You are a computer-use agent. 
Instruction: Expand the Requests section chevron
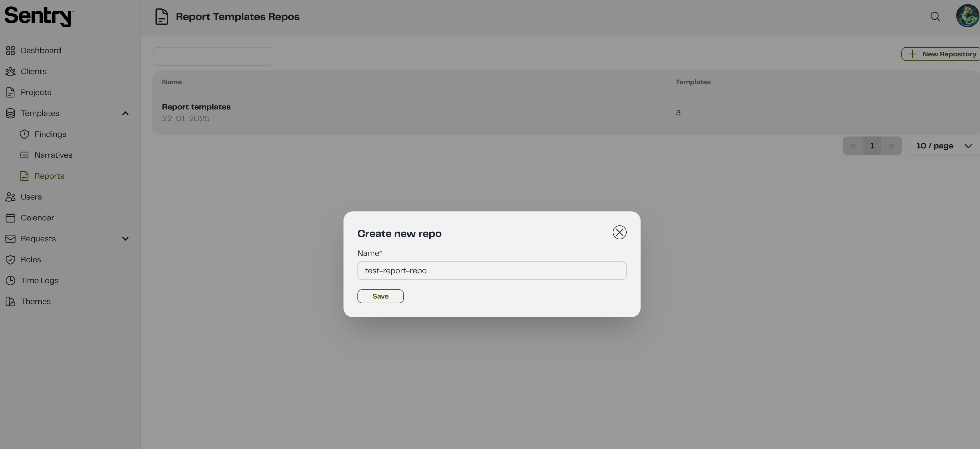(x=125, y=239)
